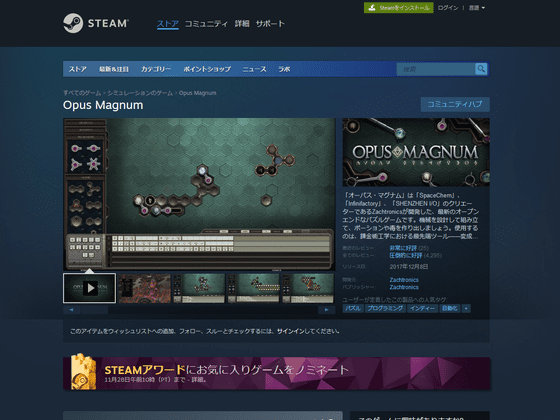Screen dimensions: 560x420
Task: Click the Steamをインストール button
Action: point(399,8)
